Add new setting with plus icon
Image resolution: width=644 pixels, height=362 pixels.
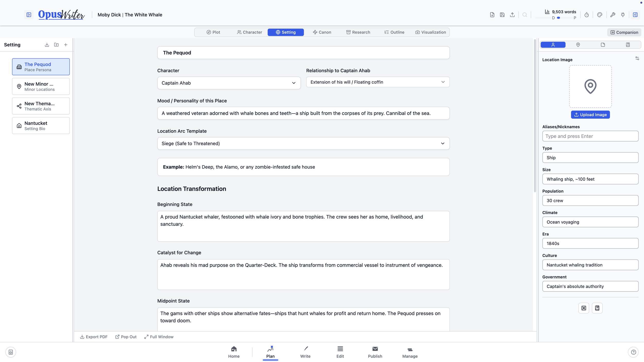point(66,45)
